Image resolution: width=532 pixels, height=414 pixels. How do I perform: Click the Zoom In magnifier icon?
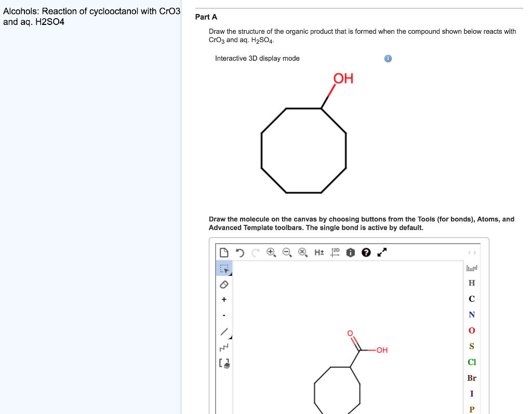271,252
